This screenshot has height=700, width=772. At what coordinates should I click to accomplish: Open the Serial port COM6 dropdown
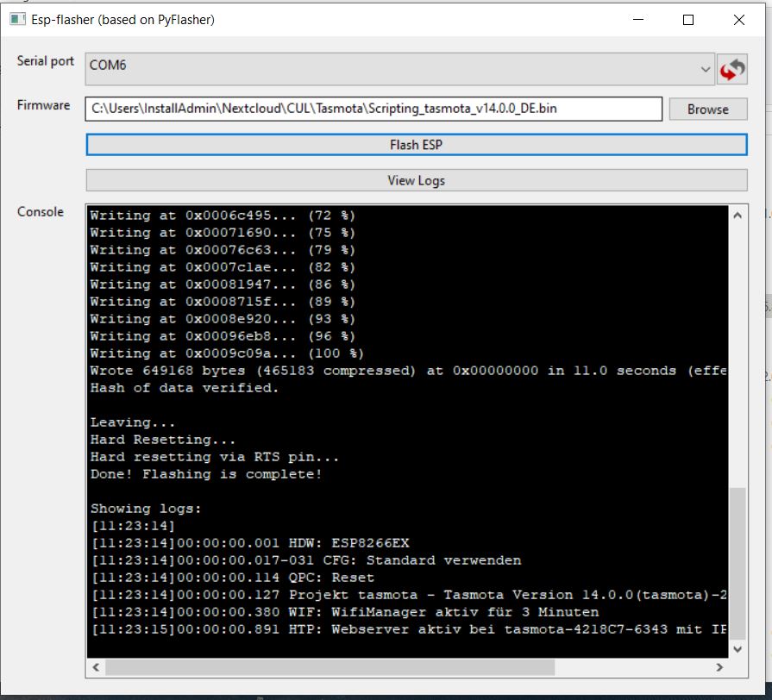coord(399,69)
